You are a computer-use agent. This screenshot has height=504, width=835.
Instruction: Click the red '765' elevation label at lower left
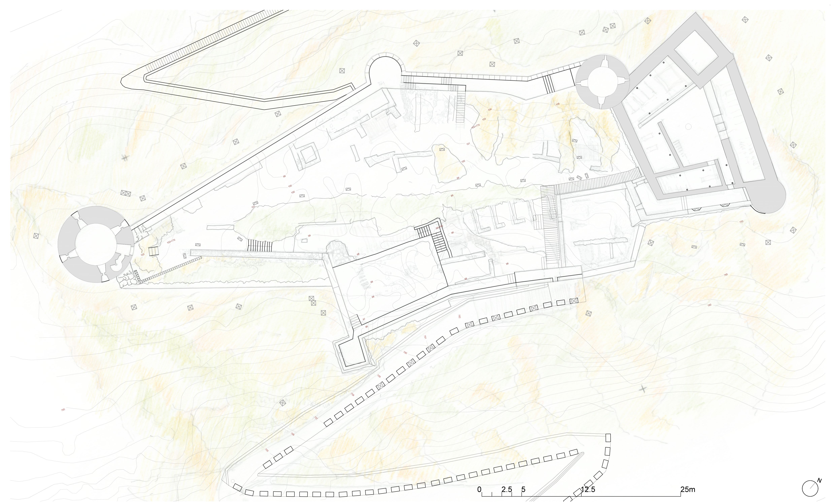pos(63,410)
